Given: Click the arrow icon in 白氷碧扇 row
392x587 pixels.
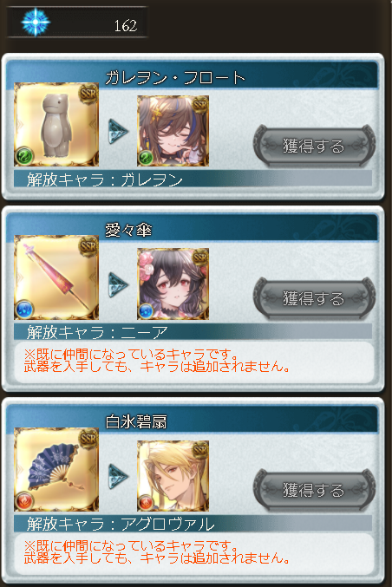Looking at the screenshot, I should 118,477.
